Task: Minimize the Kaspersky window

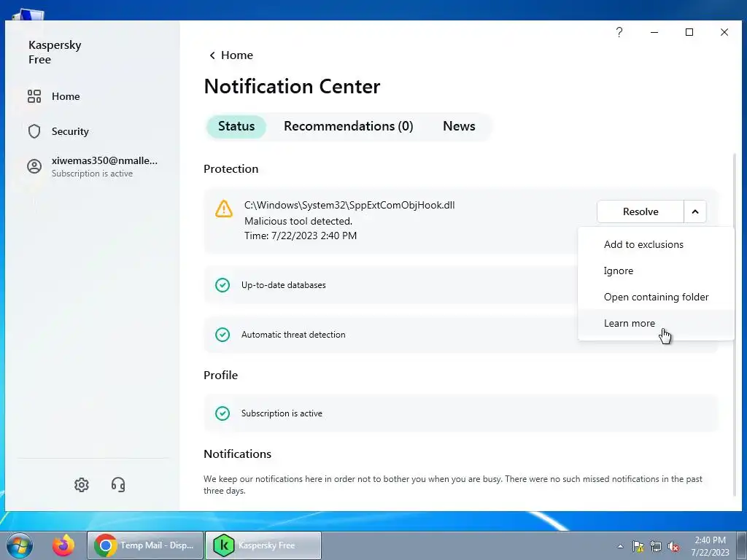Action: (x=654, y=32)
